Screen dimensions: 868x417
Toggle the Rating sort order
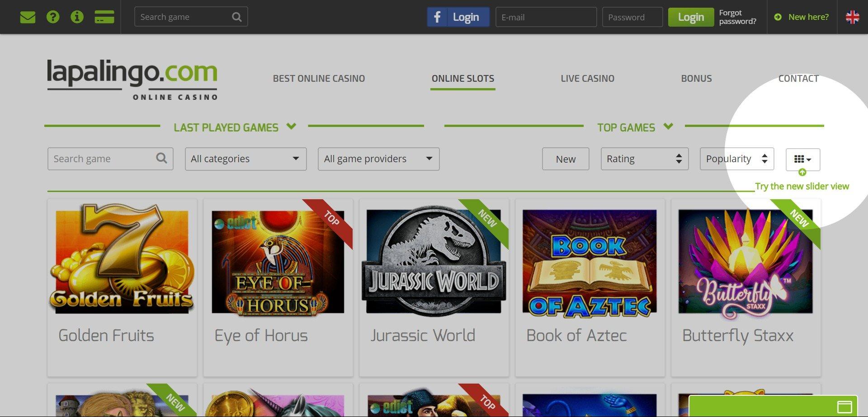[x=644, y=159]
